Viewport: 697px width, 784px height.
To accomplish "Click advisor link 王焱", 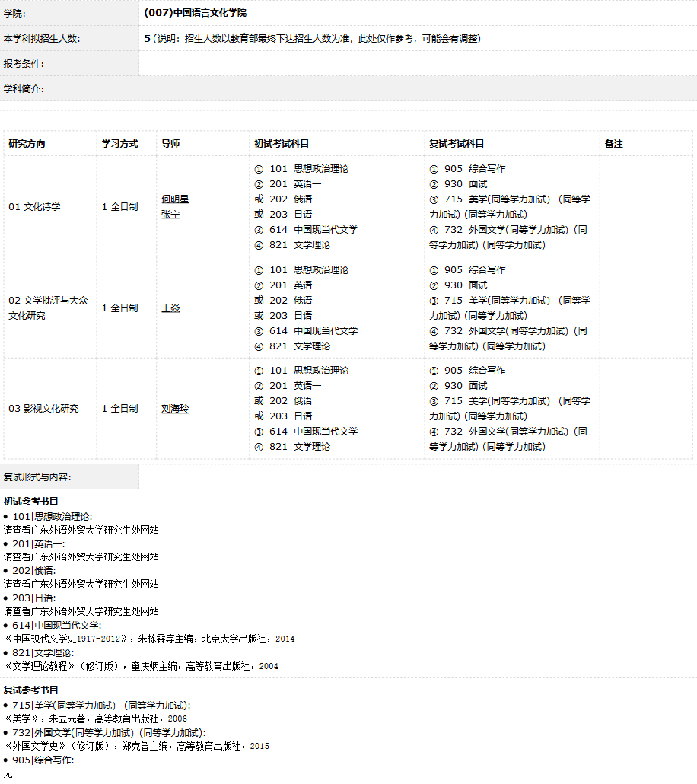I will 170,308.
